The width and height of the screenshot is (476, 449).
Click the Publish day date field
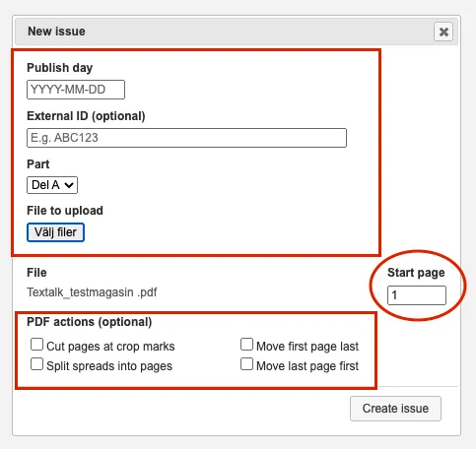[x=76, y=90]
